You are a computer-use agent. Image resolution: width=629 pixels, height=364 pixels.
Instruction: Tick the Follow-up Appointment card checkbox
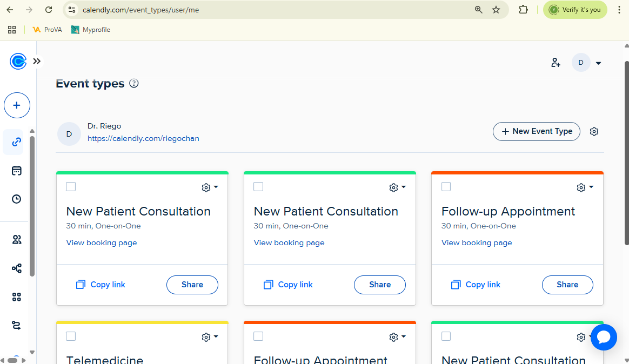point(446,187)
